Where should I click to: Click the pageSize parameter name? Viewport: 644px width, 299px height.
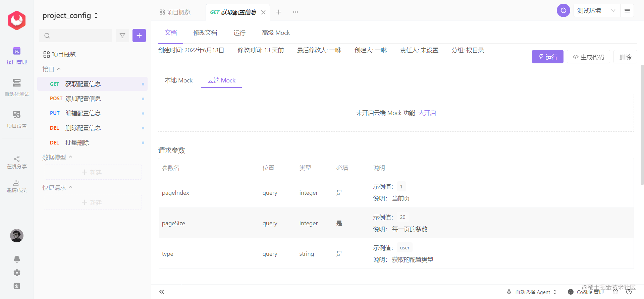click(x=173, y=223)
